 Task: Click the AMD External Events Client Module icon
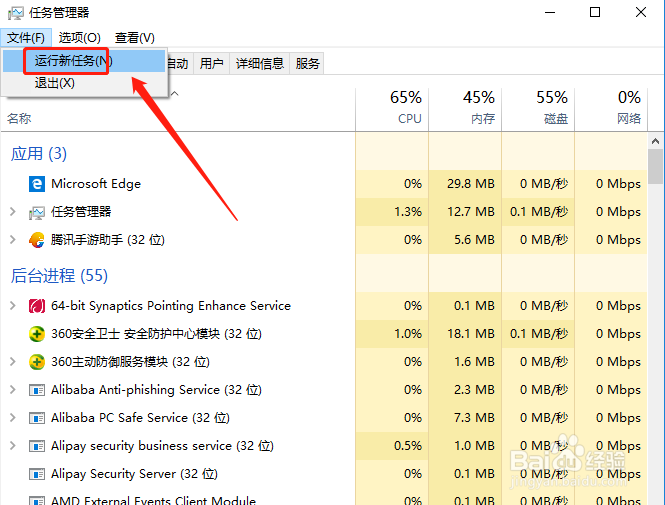click(37, 501)
